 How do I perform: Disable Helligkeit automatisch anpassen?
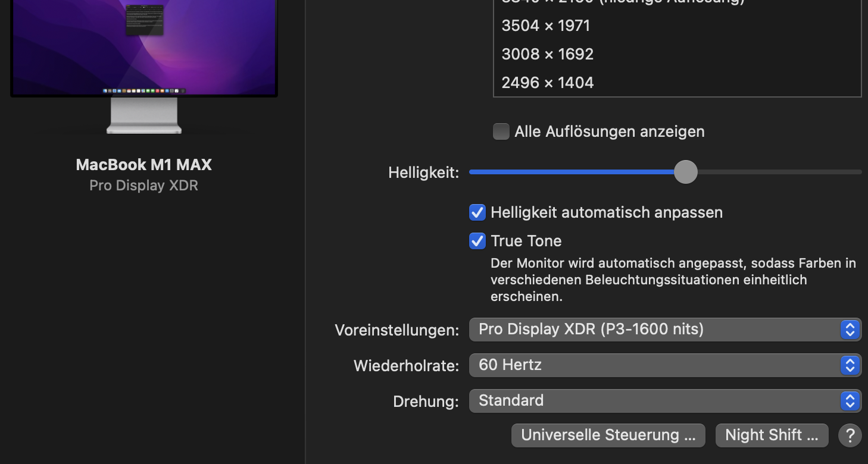477,212
